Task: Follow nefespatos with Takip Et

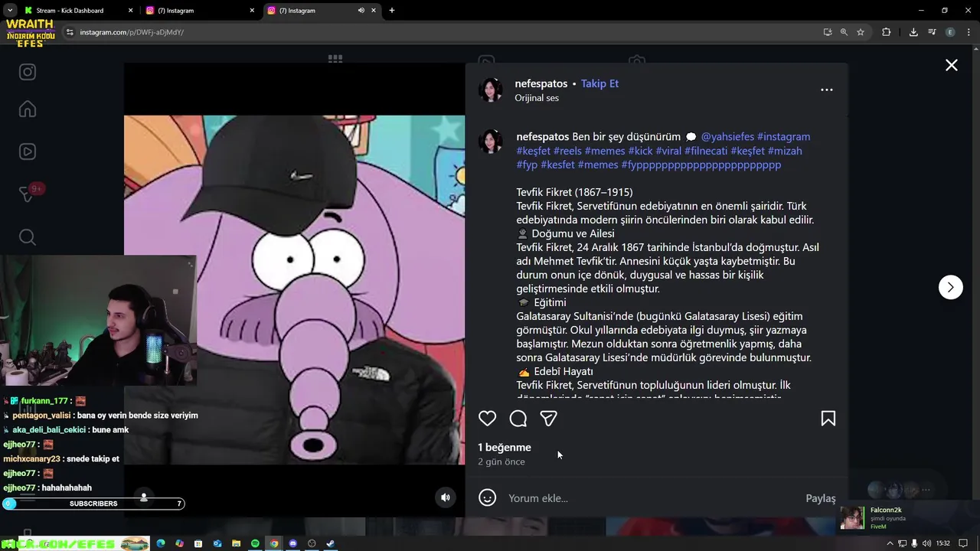Action: (599, 83)
